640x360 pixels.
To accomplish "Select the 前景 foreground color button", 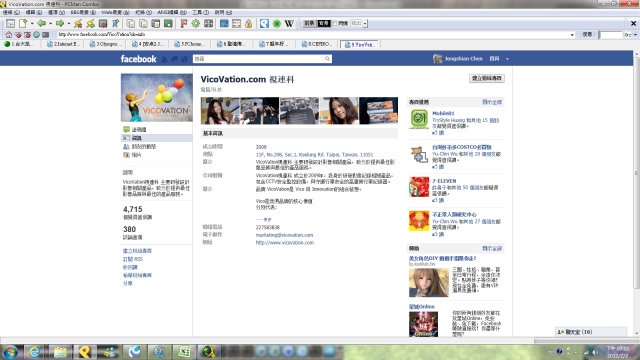I will 309,23.
